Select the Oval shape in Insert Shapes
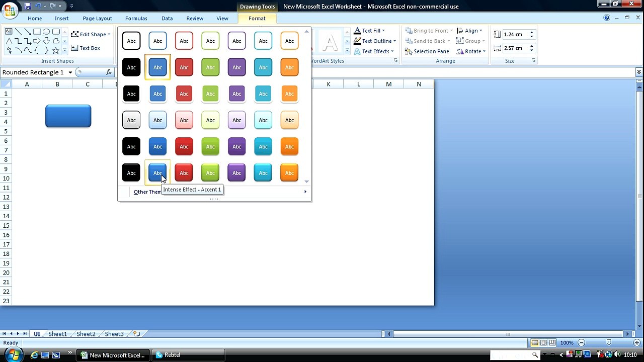 pos(46,31)
